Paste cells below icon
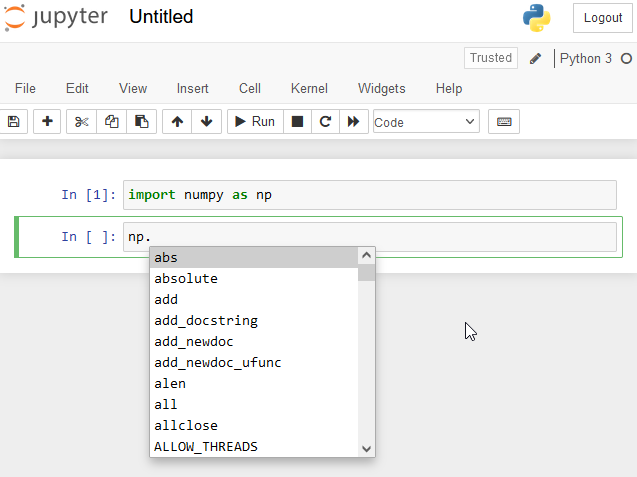 (142, 122)
